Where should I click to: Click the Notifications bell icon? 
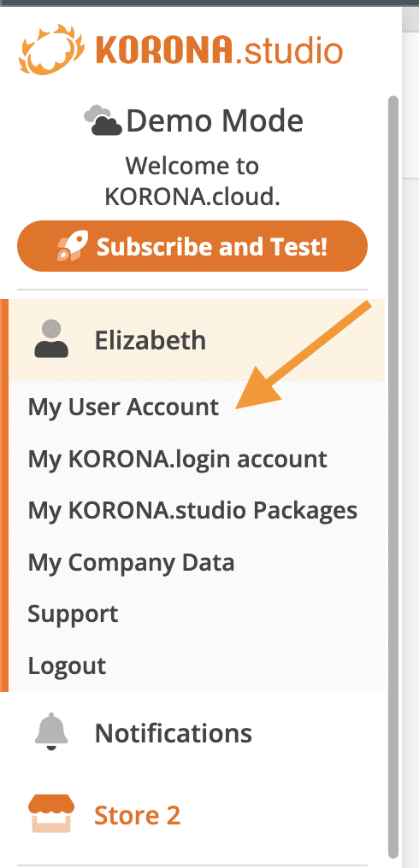click(51, 731)
